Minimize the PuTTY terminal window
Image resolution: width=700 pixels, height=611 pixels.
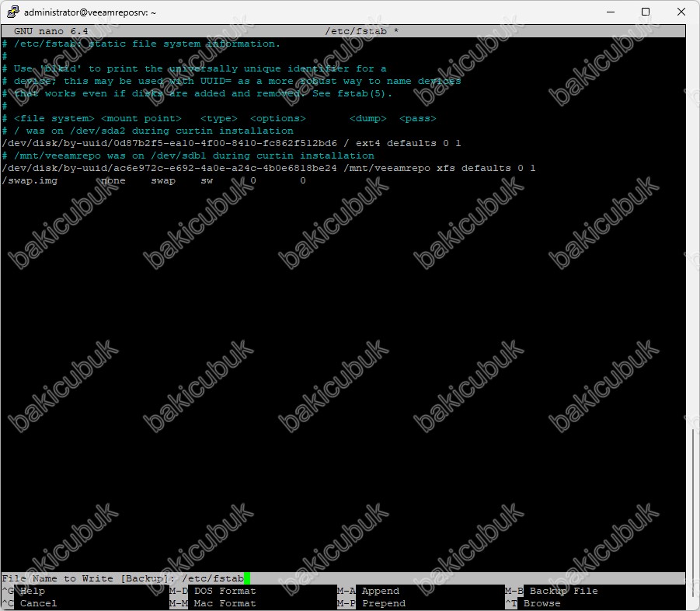(611, 12)
